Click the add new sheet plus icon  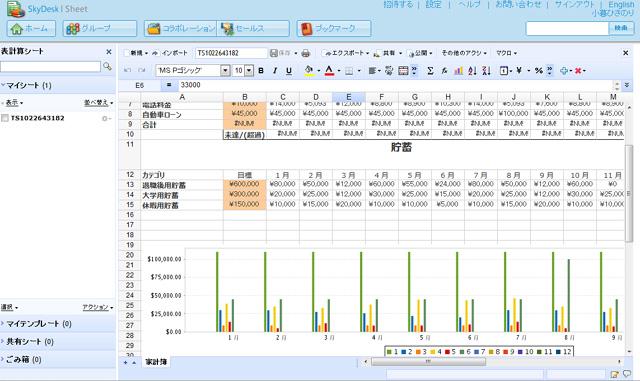click(125, 362)
